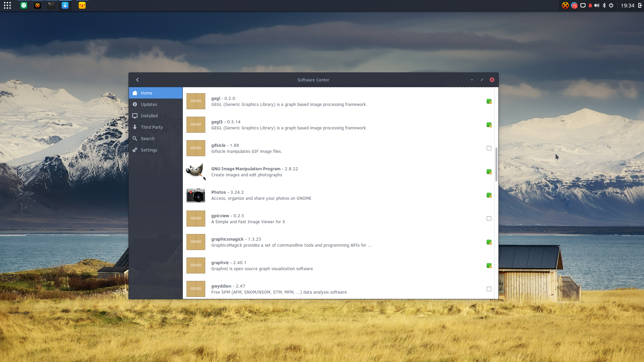Viewport: 644px width, 362px height.
Task: Launch the green browser panel icon
Action: [x=24, y=5]
